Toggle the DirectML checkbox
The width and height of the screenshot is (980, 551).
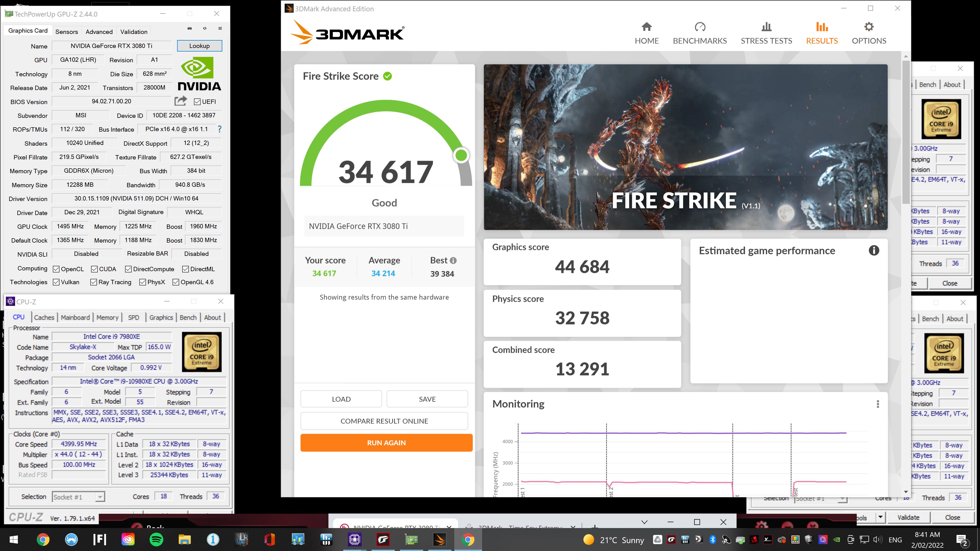click(185, 269)
